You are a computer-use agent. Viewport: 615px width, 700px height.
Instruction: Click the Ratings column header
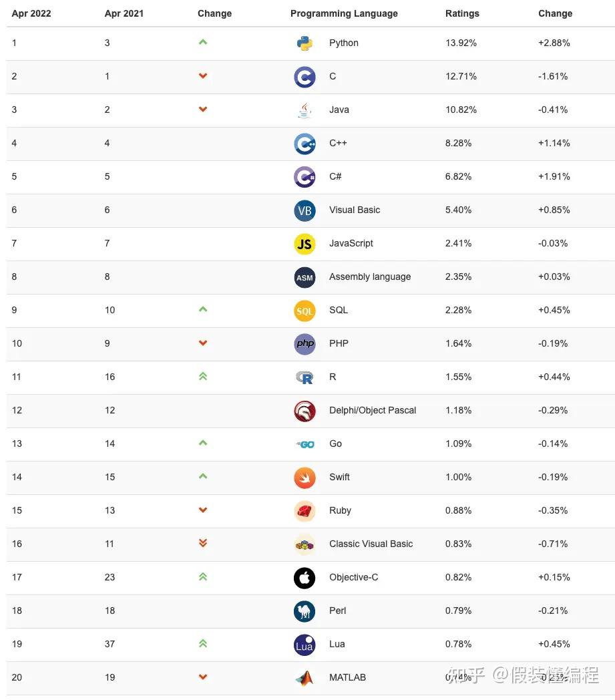[462, 13]
